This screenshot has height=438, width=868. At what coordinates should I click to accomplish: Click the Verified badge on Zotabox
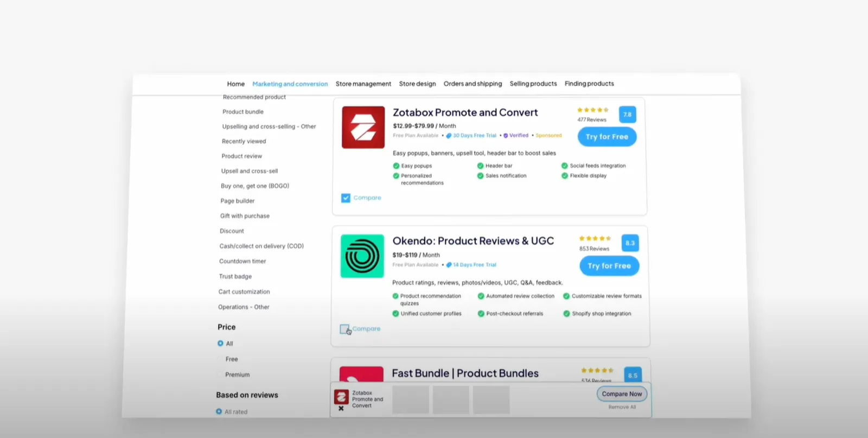click(516, 136)
